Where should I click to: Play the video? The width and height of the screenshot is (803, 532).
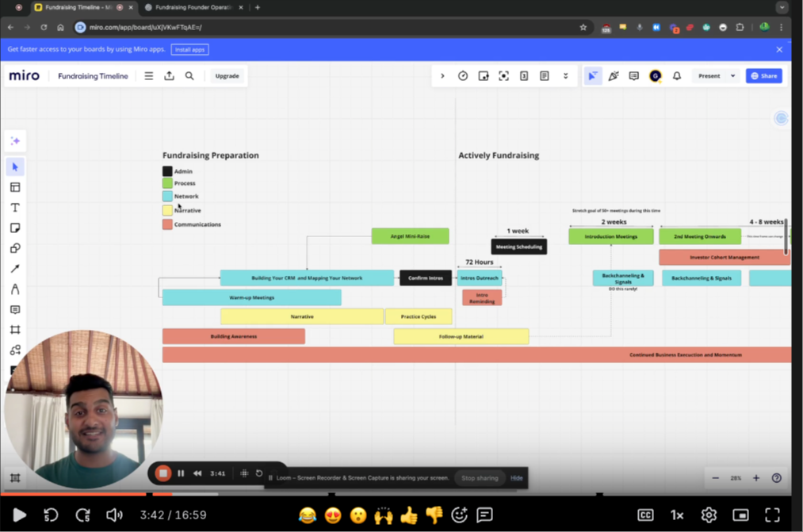click(x=20, y=515)
